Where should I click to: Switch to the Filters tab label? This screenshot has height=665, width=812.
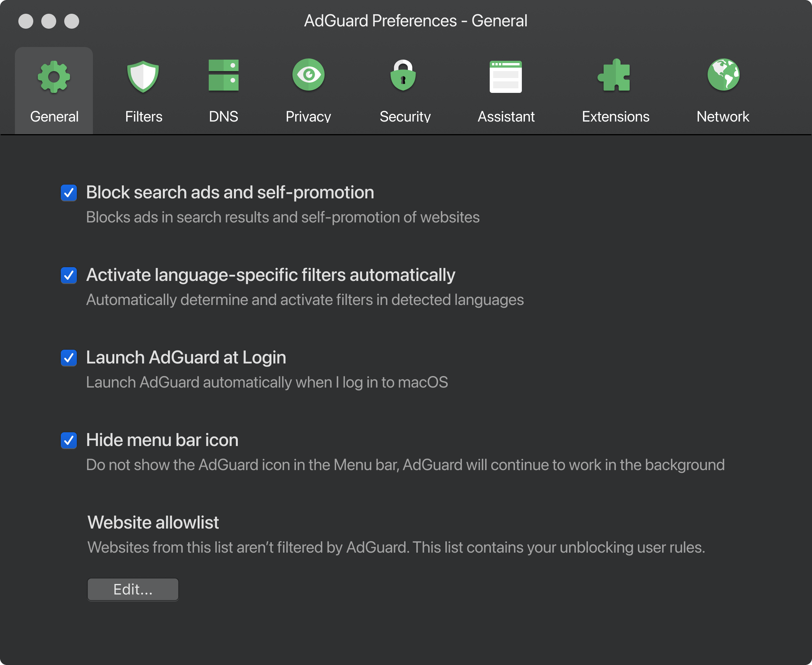(144, 117)
